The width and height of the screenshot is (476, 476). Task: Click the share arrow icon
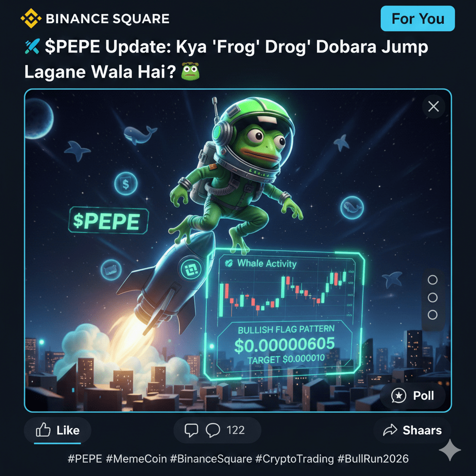[390, 430]
